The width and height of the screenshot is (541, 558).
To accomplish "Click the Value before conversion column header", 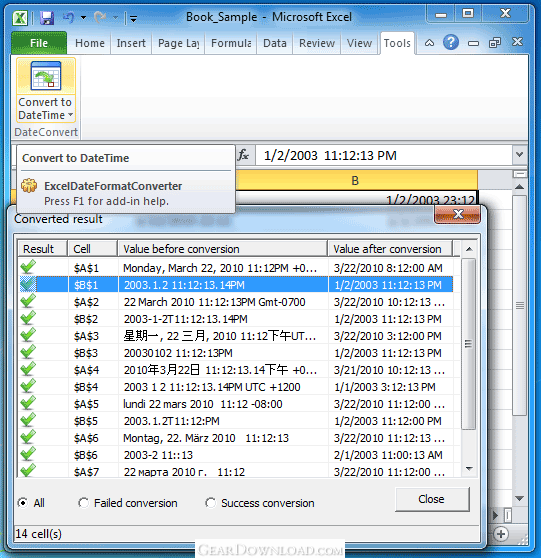I will pos(222,249).
